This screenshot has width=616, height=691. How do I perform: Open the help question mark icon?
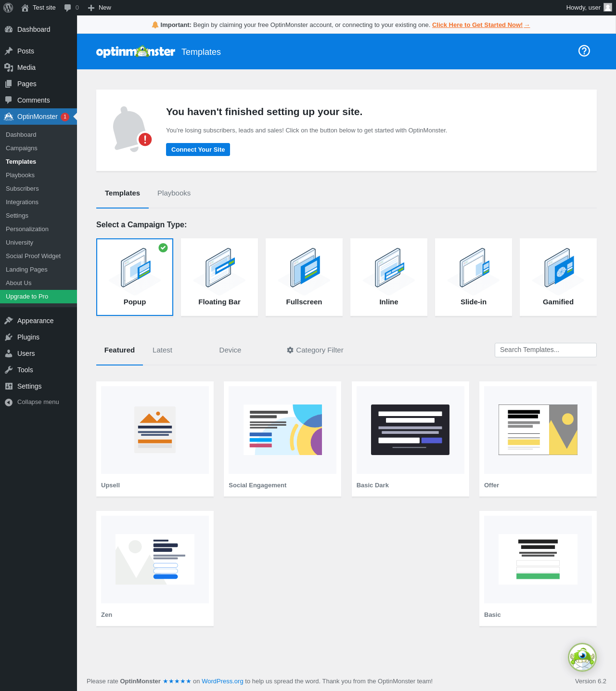pos(584,51)
